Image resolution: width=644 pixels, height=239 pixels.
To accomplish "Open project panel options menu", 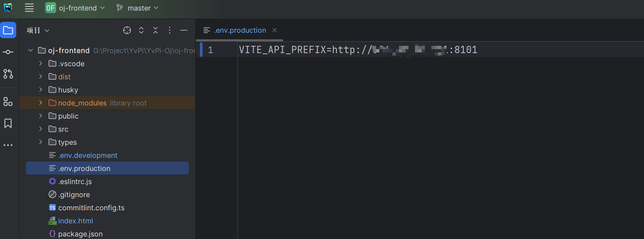I will tap(170, 30).
